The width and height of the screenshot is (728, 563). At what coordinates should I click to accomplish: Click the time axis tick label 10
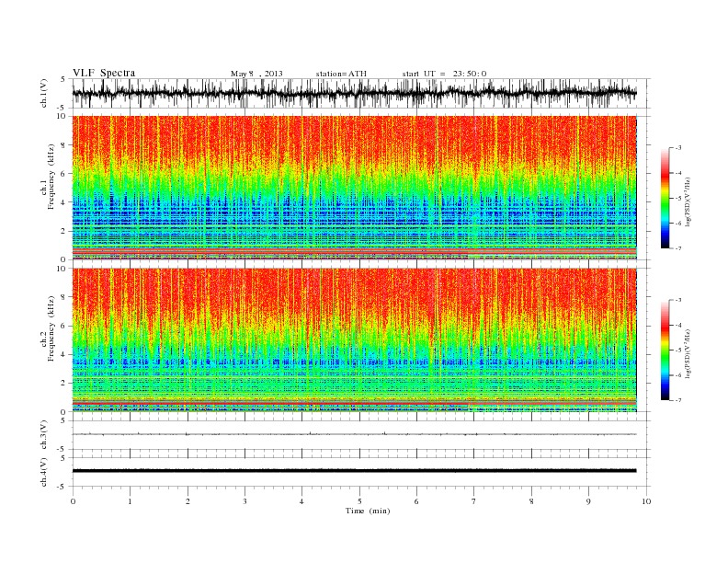click(646, 501)
